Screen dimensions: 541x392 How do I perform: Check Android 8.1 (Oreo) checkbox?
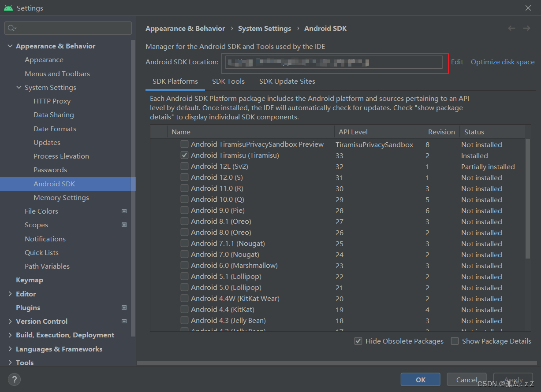(x=184, y=222)
